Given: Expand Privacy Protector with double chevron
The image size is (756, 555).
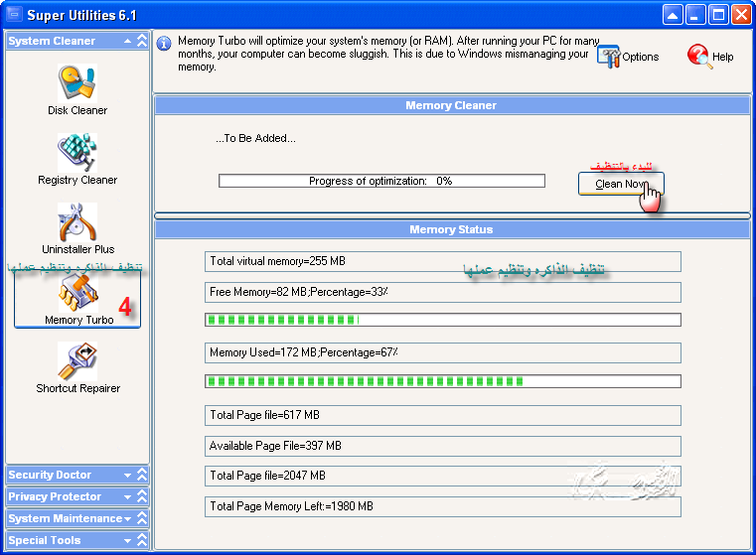Looking at the screenshot, I should coord(142,496).
